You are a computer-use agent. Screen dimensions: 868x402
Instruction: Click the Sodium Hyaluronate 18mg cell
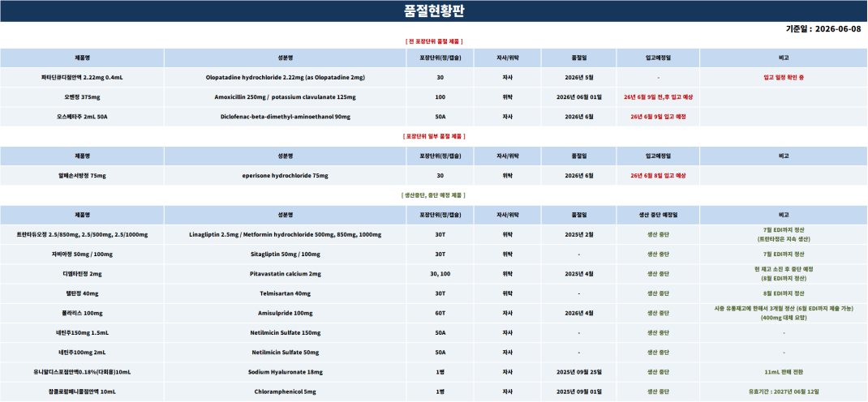(x=285, y=372)
